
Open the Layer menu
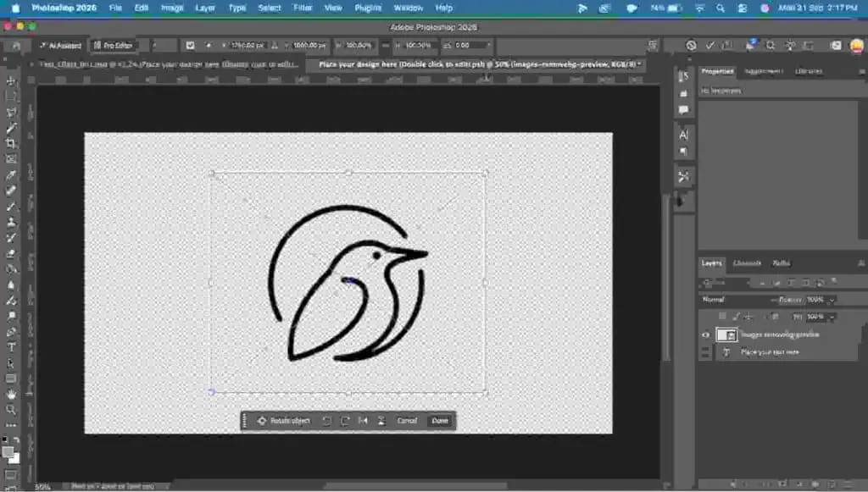[205, 8]
